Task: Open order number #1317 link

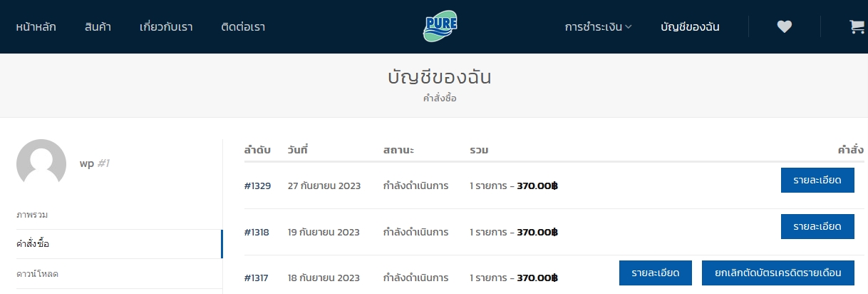Action: pos(257,278)
